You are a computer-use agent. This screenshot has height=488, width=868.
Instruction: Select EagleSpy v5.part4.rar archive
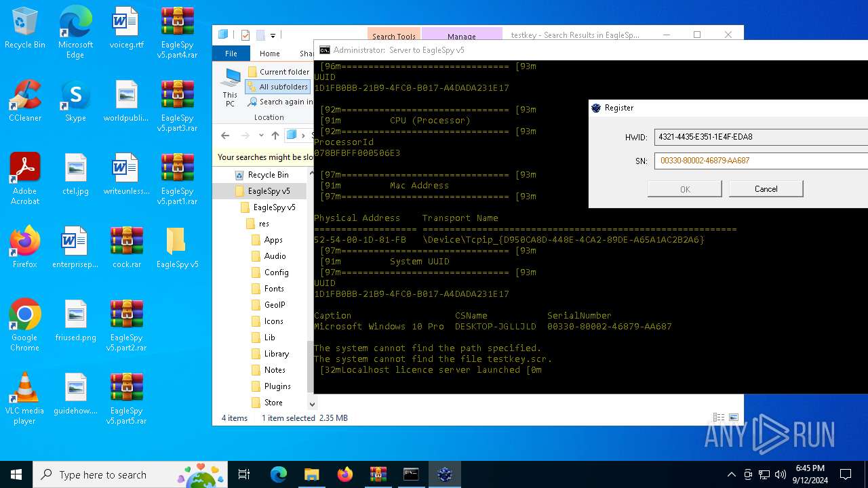(177, 33)
